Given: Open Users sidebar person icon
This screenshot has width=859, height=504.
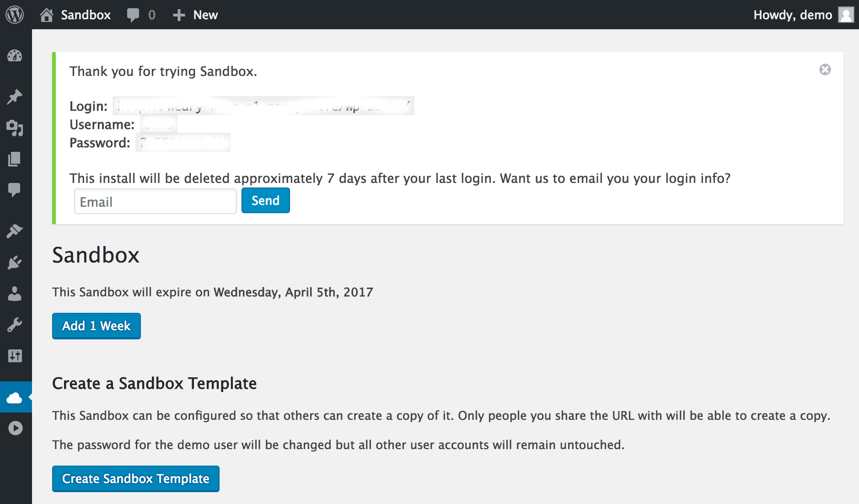Looking at the screenshot, I should (15, 294).
